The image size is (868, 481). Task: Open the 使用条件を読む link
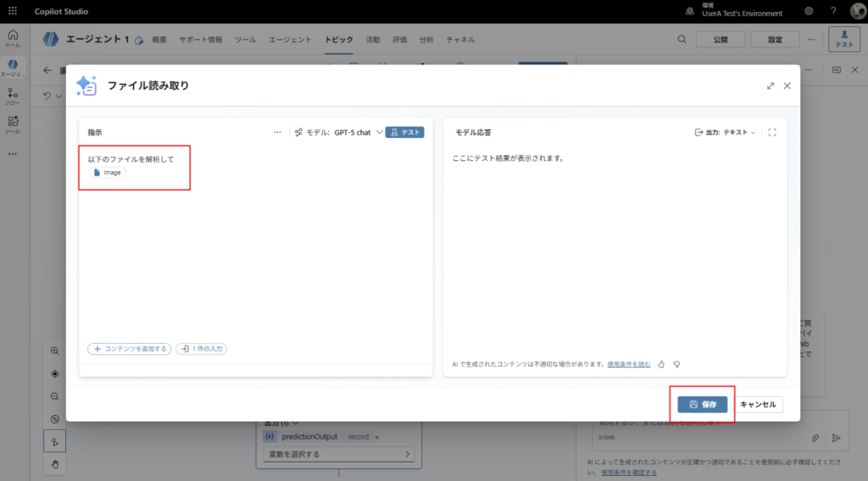[629, 364]
